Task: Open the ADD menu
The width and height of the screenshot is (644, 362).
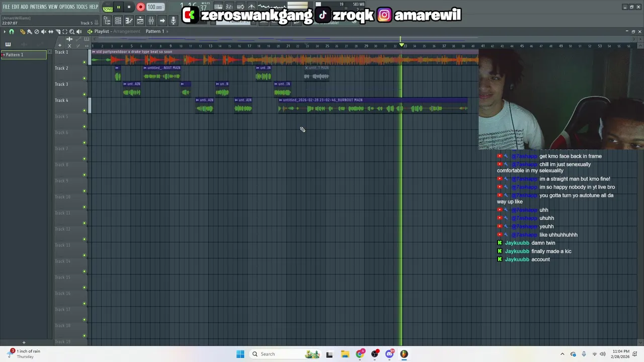Action: 24,7
